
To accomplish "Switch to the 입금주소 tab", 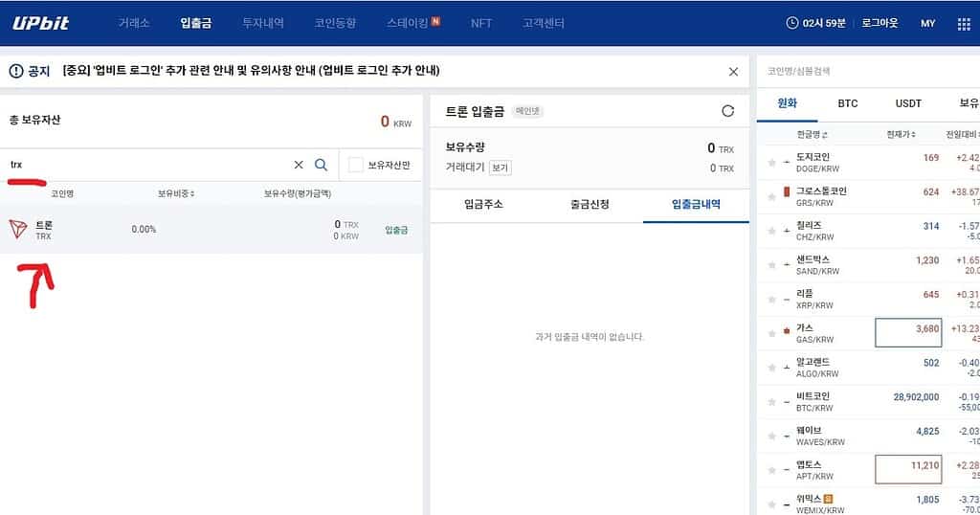I will (483, 205).
